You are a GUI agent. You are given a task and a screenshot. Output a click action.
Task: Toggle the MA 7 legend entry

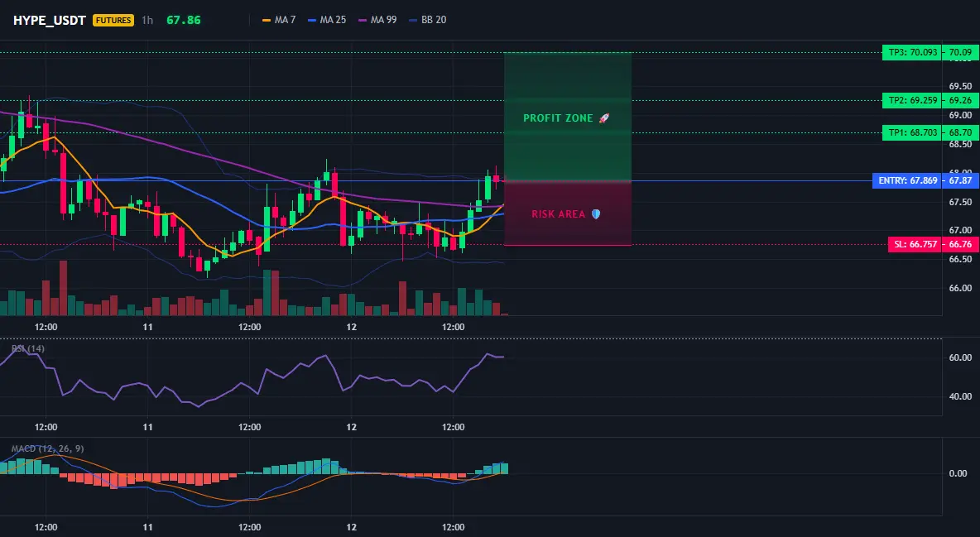point(279,20)
